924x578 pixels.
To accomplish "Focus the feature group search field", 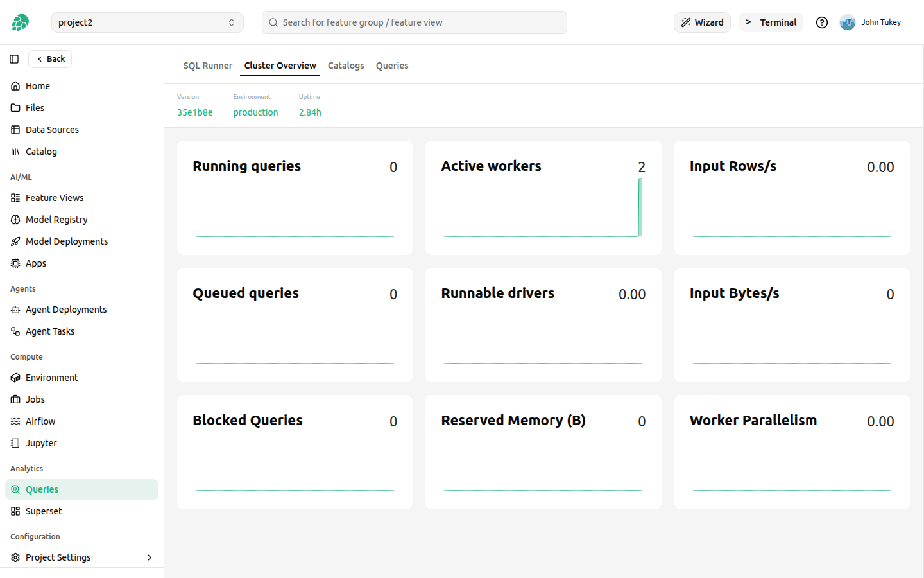I will click(x=415, y=22).
